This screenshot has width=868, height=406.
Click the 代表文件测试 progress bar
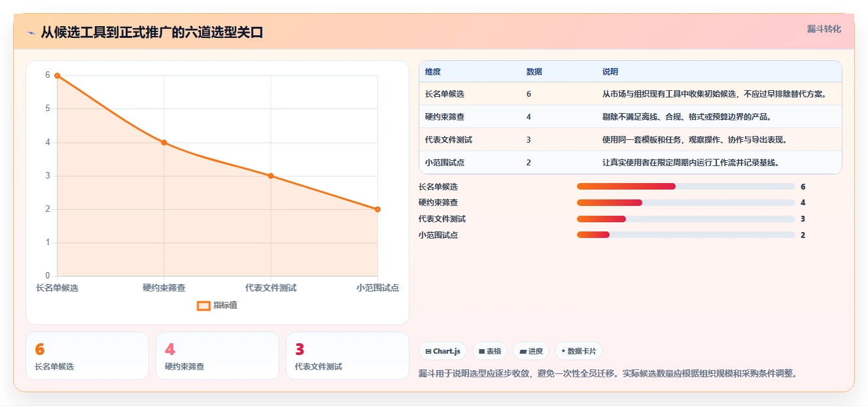pyautogui.click(x=686, y=219)
